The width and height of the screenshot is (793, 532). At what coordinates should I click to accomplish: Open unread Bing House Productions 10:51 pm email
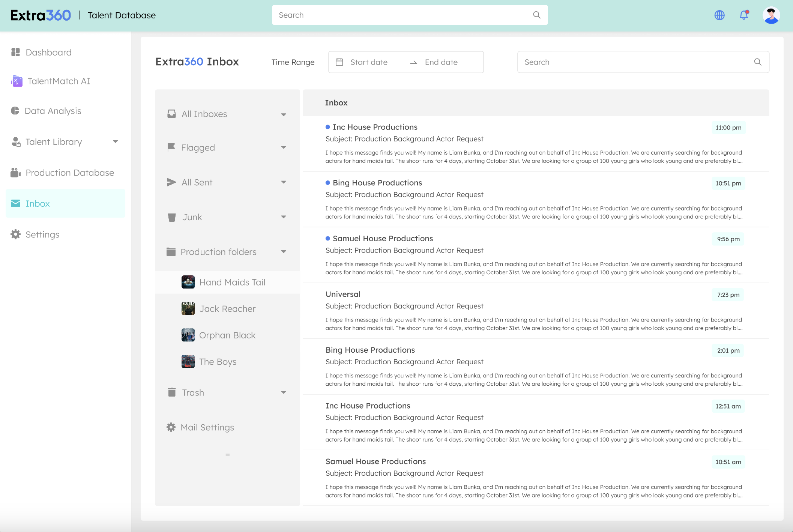click(536, 199)
